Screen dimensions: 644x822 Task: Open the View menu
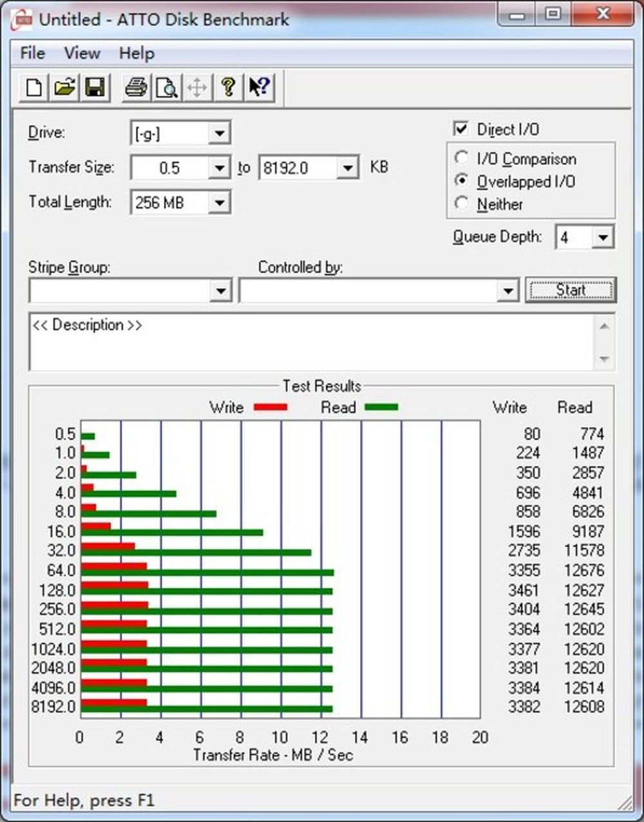[82, 53]
